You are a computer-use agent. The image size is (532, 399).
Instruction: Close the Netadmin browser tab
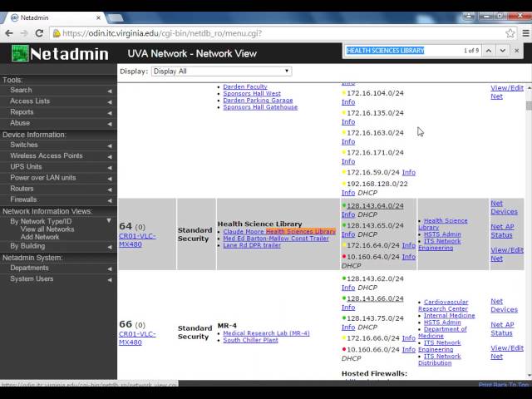tap(98, 17)
